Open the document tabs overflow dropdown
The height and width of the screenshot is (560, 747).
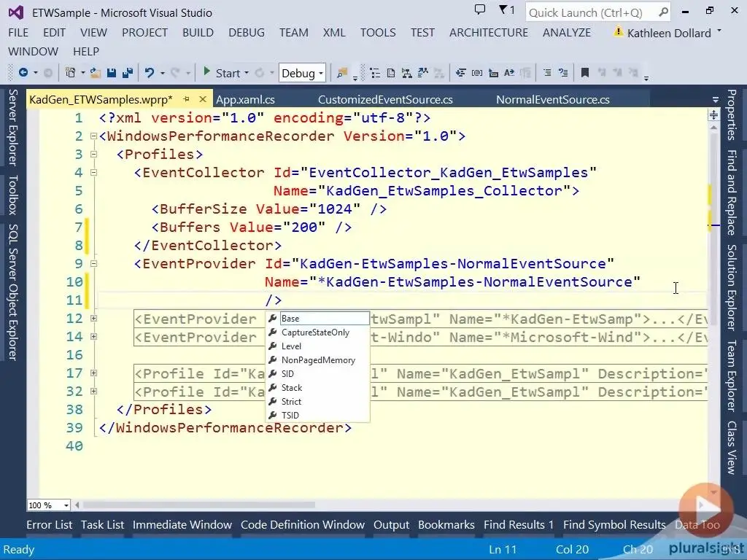715,99
